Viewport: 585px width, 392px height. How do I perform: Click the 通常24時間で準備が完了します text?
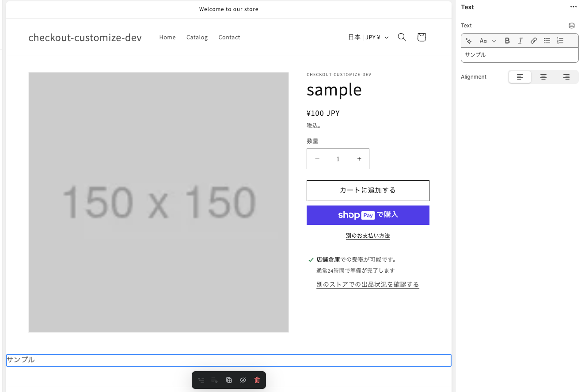tap(356, 270)
